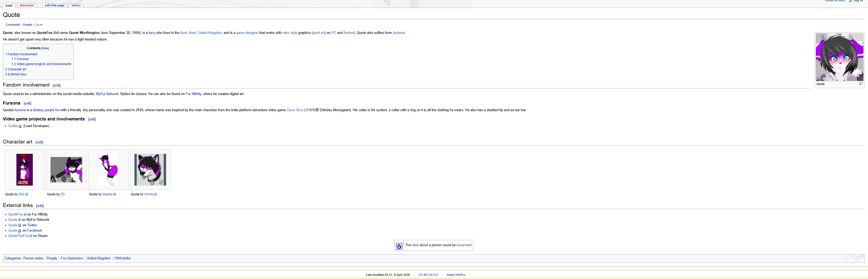868x279 pixels.
Task: Open the Facebook wiki link
Action: [35, 231]
